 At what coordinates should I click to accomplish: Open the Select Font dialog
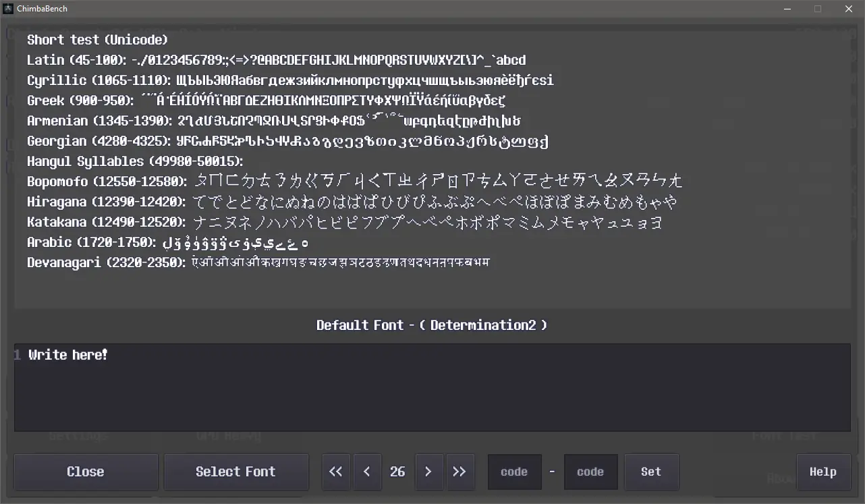(x=235, y=472)
